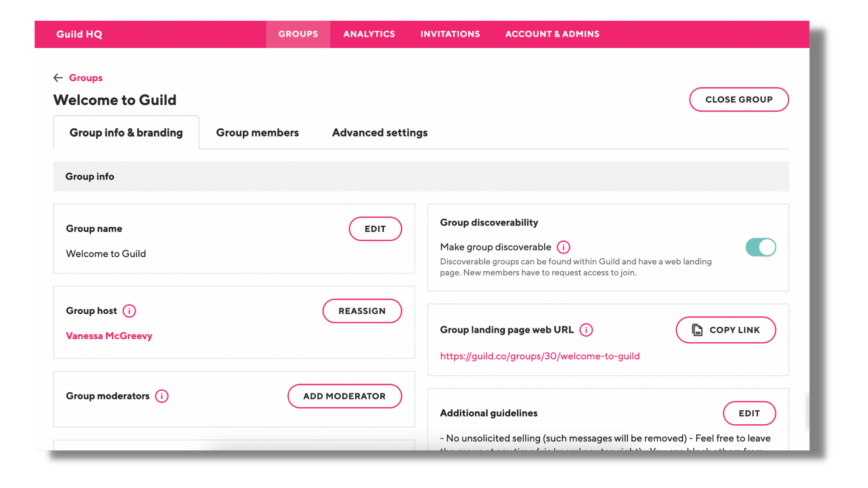Viewport: 868px width, 488px height.
Task: Toggle the Make group discoverable switch
Action: [x=761, y=247]
